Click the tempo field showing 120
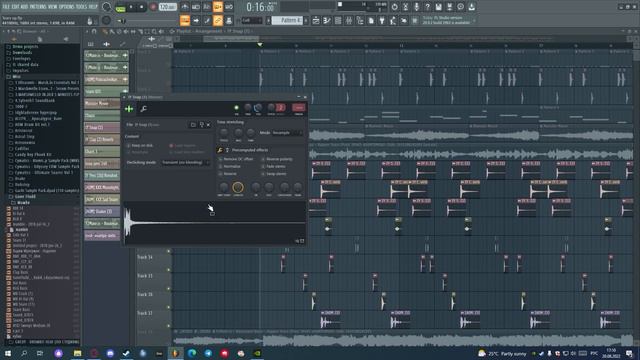Screen dimensions: 640x360 [x=167, y=7]
